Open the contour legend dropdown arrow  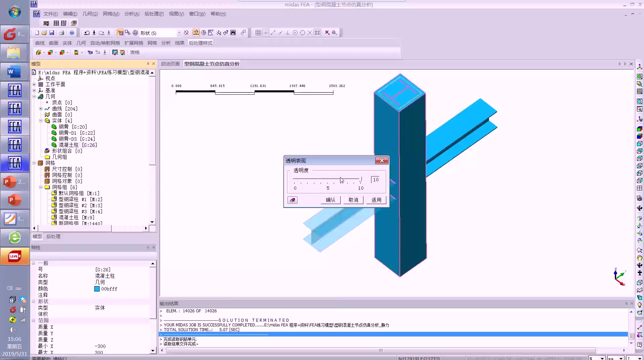tap(82, 52)
